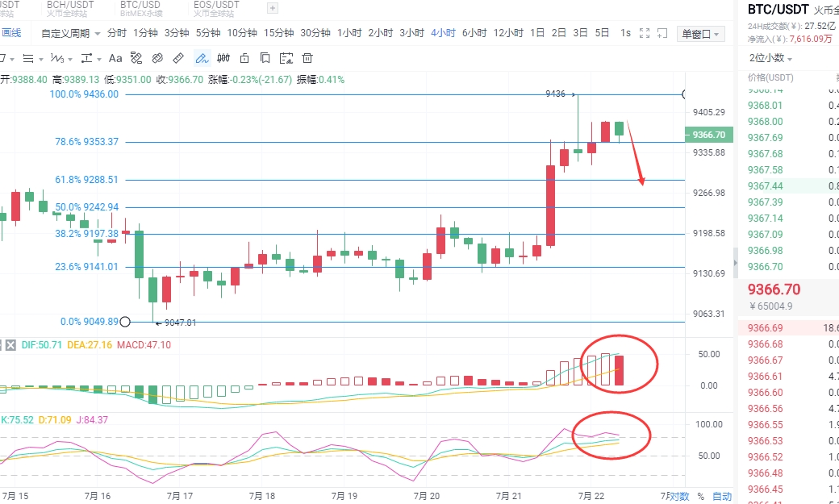This screenshot has height=504, width=839.
Task: Click the ruler measurement tool icon
Action: [x=179, y=58]
